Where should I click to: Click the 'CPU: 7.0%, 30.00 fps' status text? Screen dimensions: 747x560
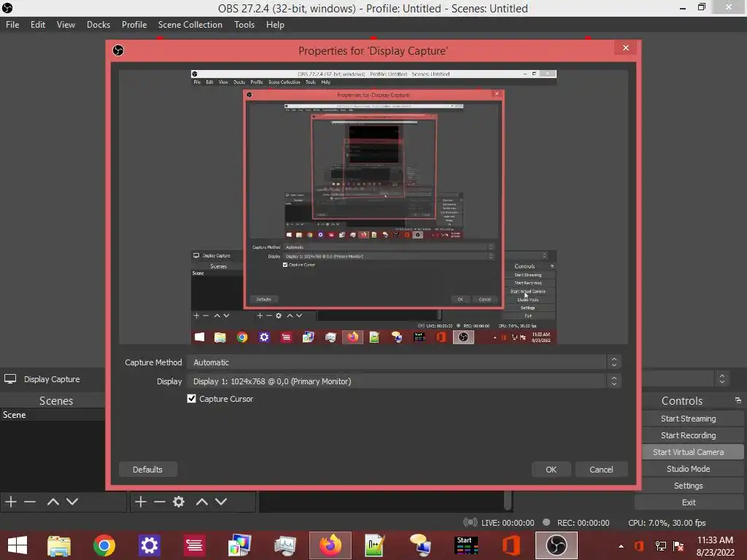pos(667,523)
